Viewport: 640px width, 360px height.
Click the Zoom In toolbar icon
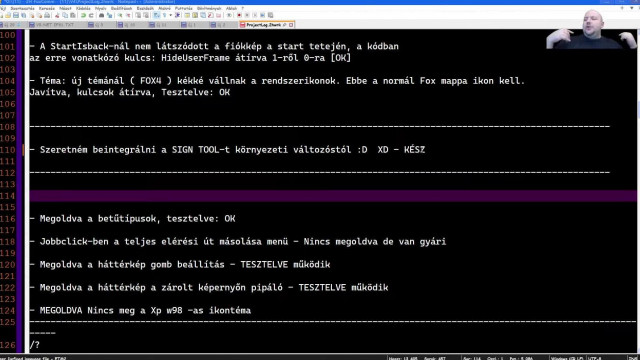(120, 16)
